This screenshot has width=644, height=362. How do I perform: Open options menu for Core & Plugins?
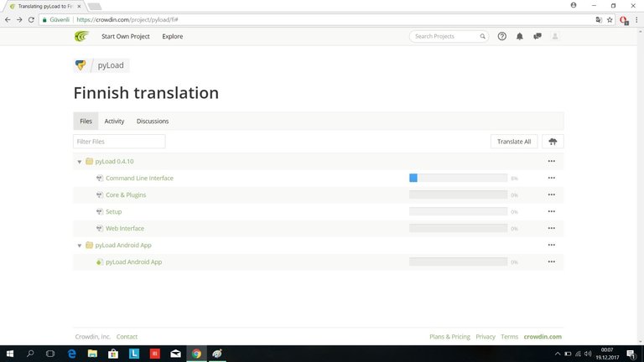point(552,195)
